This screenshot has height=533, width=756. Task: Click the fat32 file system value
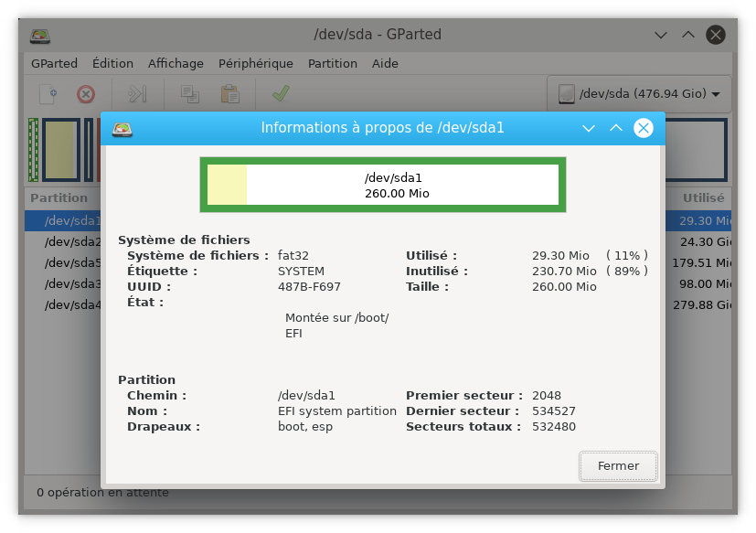(293, 255)
